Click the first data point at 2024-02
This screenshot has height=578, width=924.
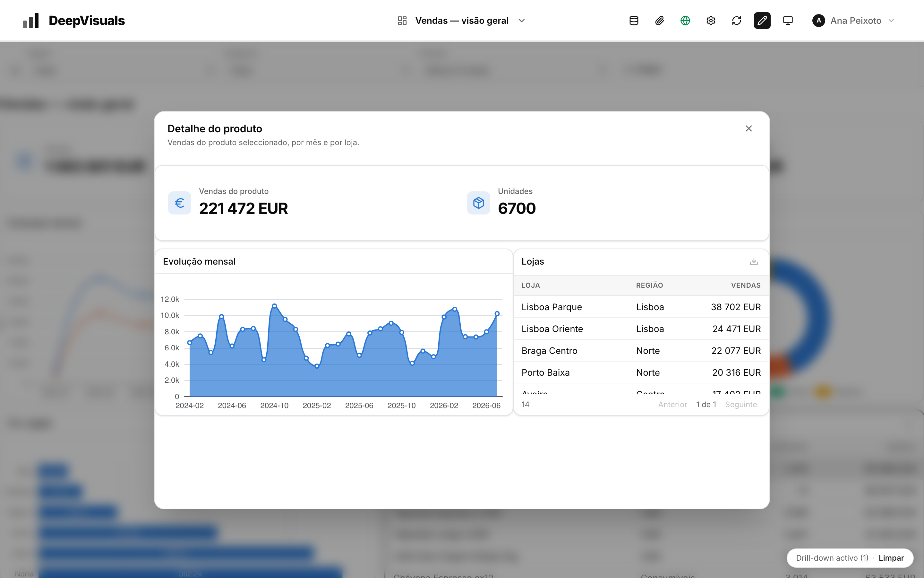[189, 343]
